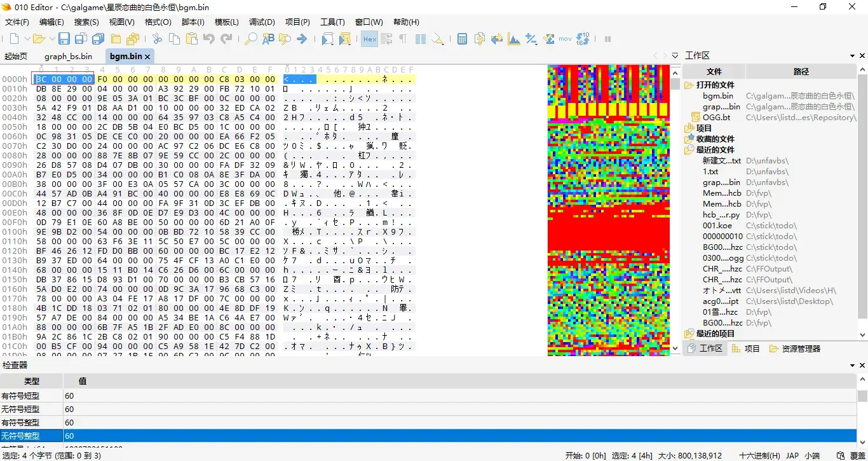Viewport: 868px width, 461px height.
Task: Click the colorful mini-map visualization pane
Action: pos(608,210)
